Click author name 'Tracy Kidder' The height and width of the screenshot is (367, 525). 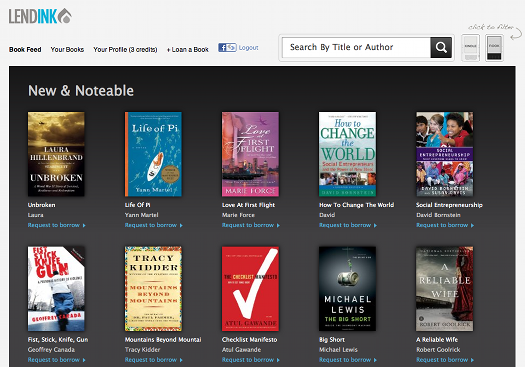(143, 350)
